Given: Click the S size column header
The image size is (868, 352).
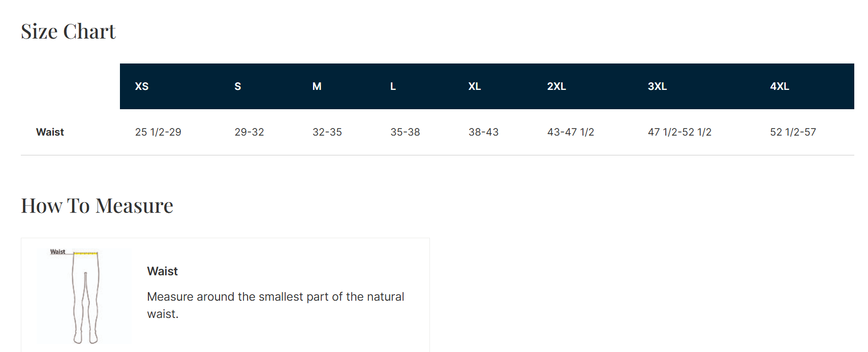Looking at the screenshot, I should click(x=237, y=86).
